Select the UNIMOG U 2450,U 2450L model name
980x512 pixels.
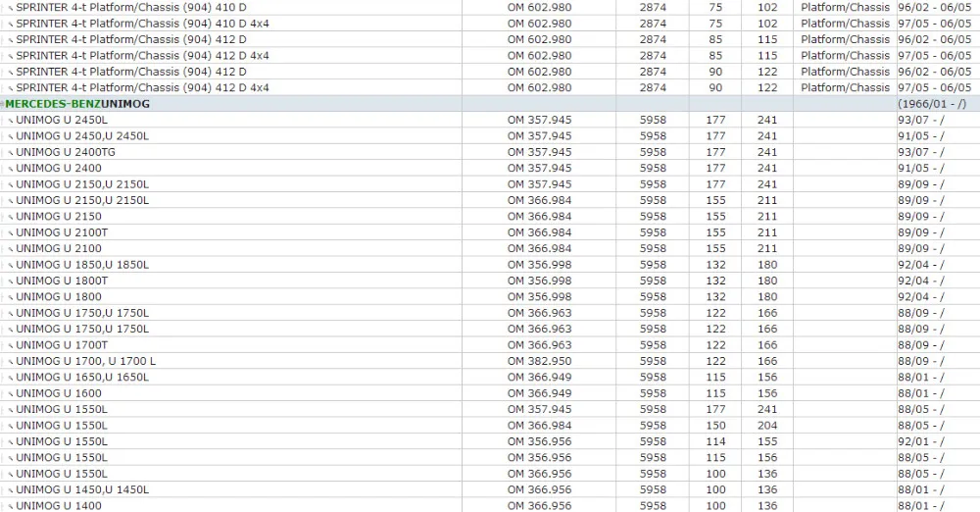click(82, 135)
